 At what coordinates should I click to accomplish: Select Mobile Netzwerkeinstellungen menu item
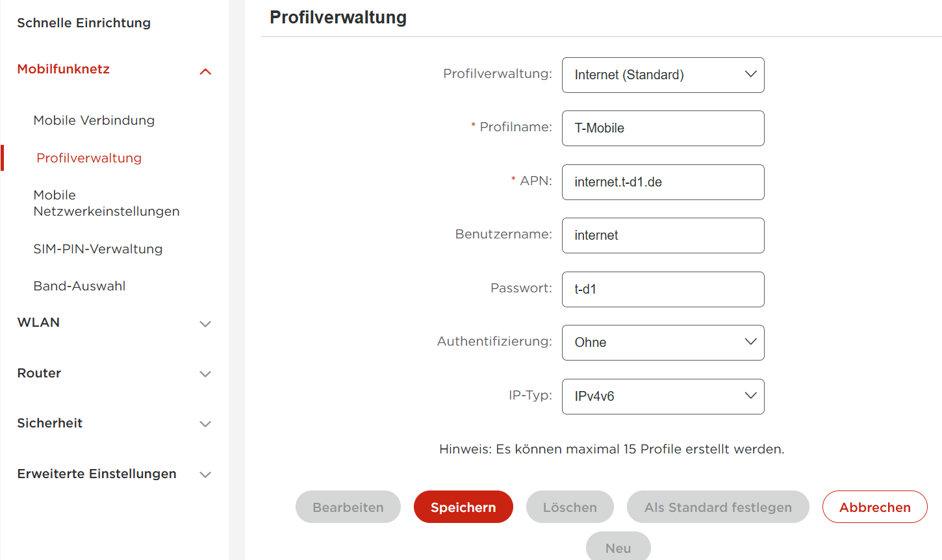click(x=107, y=203)
